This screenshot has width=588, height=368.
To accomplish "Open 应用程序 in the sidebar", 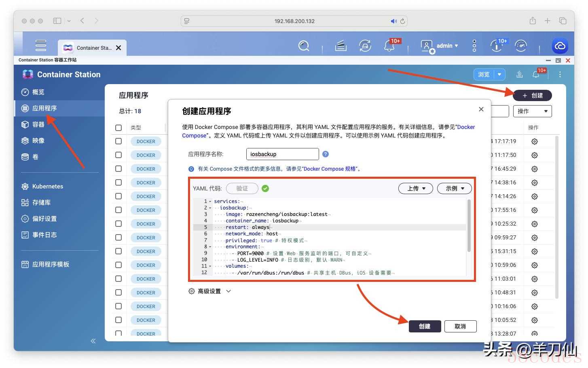I will click(x=59, y=108).
